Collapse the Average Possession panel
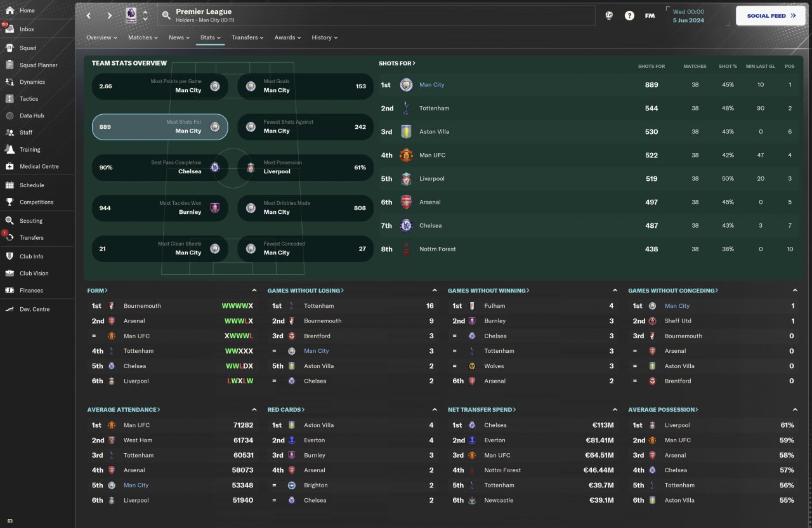 795,410
